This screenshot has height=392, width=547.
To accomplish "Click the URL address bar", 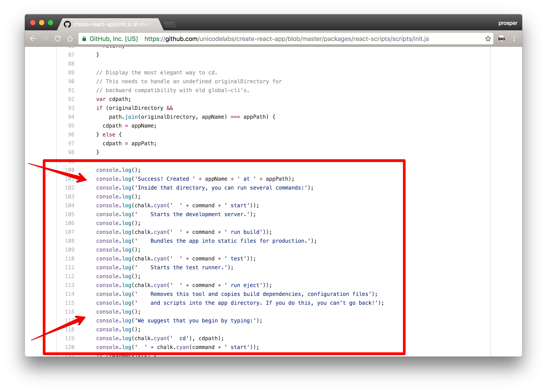I will [x=287, y=39].
